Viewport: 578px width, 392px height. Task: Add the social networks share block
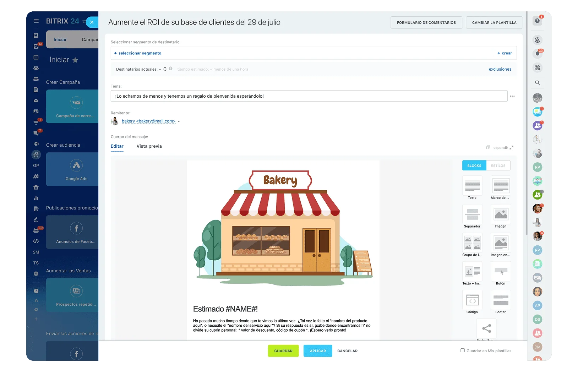click(x=486, y=329)
